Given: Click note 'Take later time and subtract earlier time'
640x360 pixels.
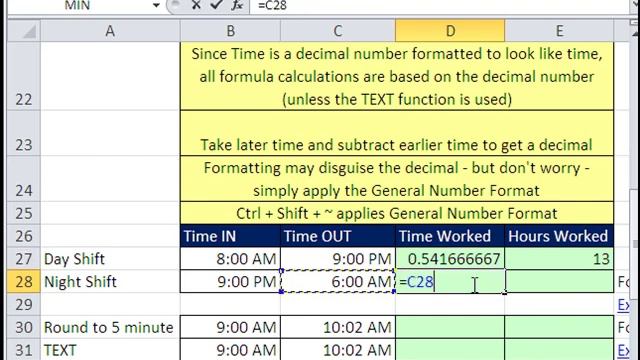Looking at the screenshot, I should pos(397,133).
